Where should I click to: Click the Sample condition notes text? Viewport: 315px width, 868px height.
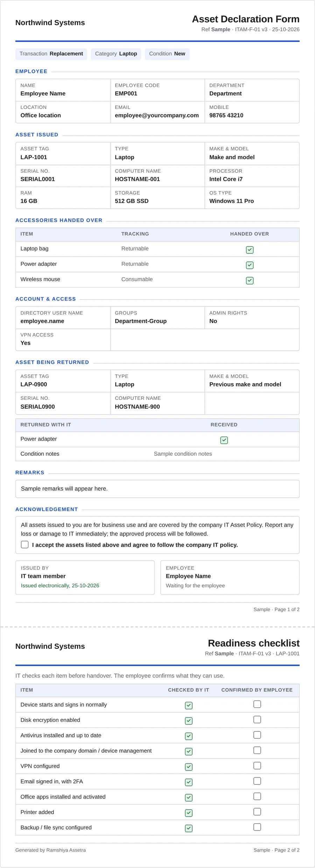pyautogui.click(x=183, y=454)
